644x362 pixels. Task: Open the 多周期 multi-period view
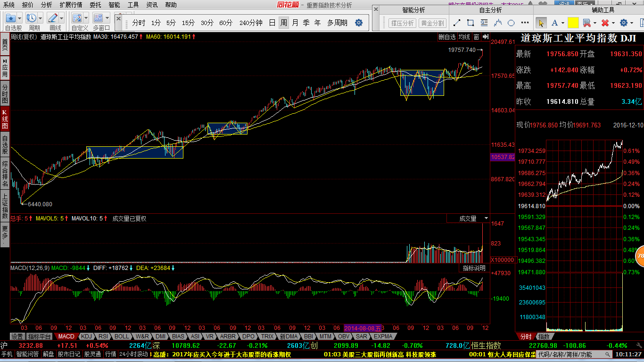coord(337,23)
